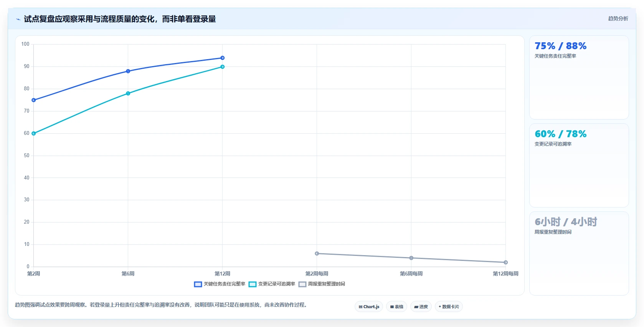Click the x-axis label 第6周
This screenshot has height=327, width=644.
(x=128, y=274)
